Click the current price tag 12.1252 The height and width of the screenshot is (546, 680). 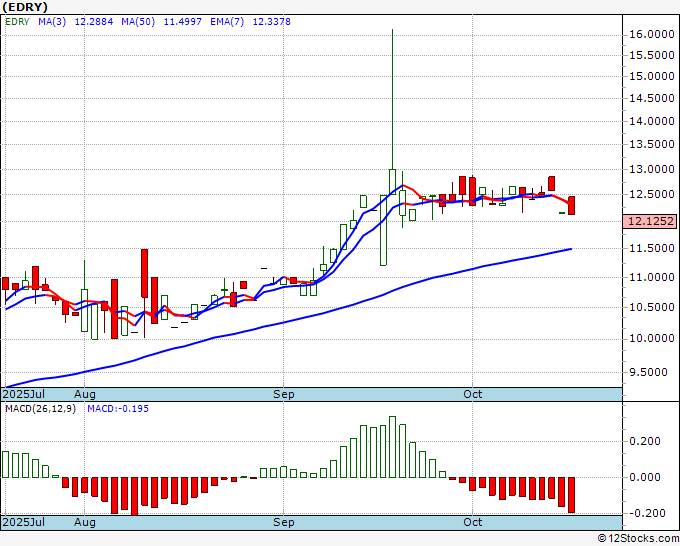click(651, 221)
